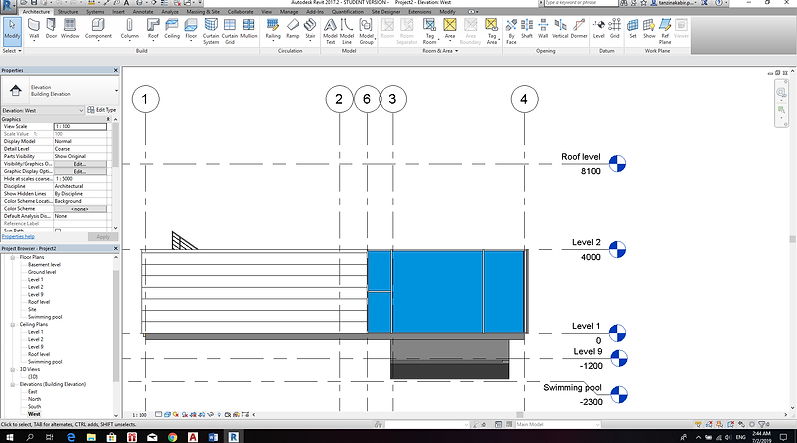Select the North elevation view
The image size is (797, 443).
tap(34, 399)
